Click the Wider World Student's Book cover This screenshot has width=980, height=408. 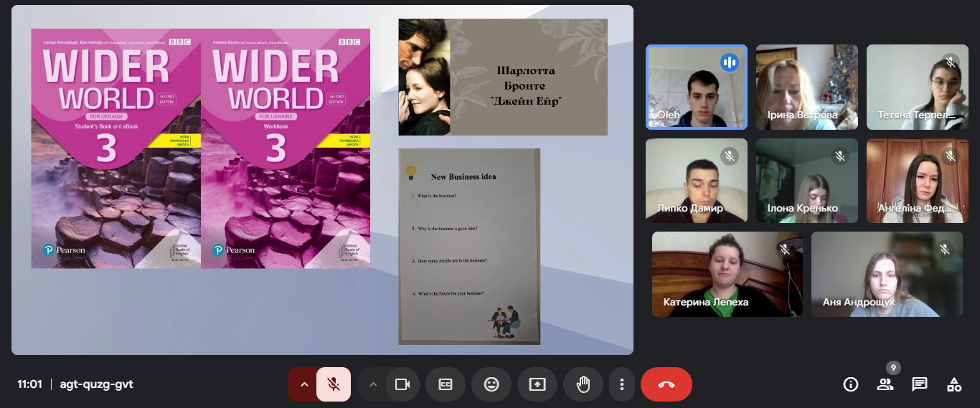click(x=116, y=148)
